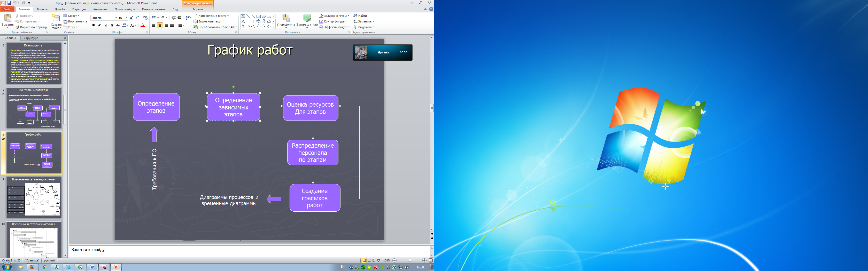Click Replace (Заменить) button

pos(364,21)
